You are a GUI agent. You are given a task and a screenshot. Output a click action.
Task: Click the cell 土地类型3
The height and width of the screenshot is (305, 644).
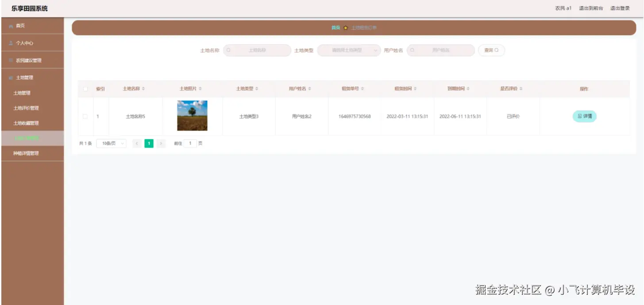[249, 117]
